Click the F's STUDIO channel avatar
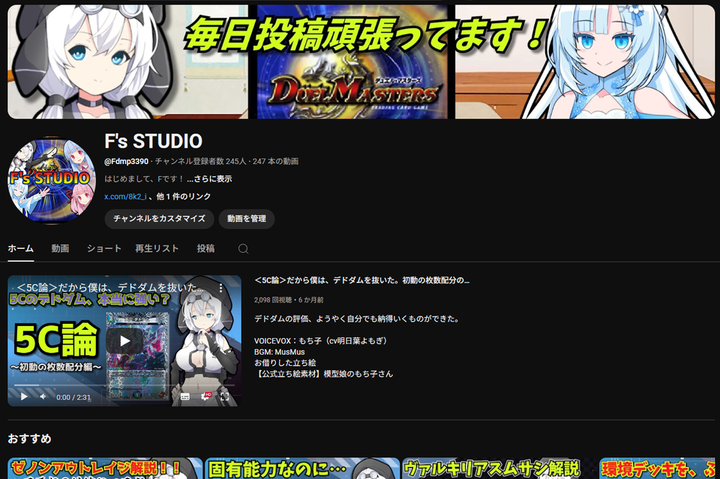720x479 pixels. 51,180
